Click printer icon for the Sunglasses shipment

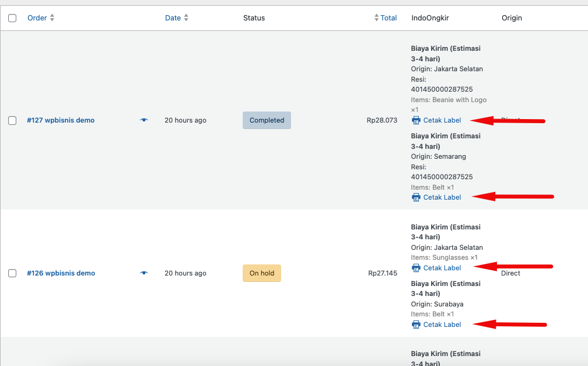(x=416, y=268)
